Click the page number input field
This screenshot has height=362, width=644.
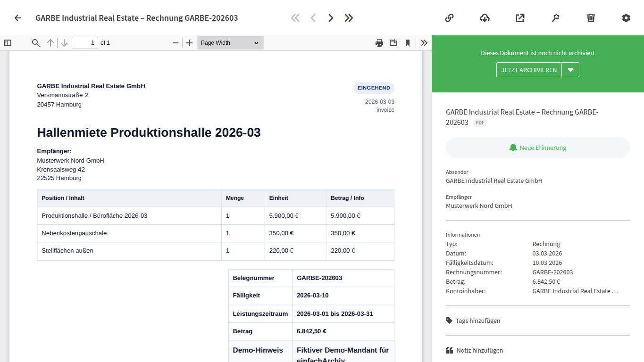click(85, 43)
